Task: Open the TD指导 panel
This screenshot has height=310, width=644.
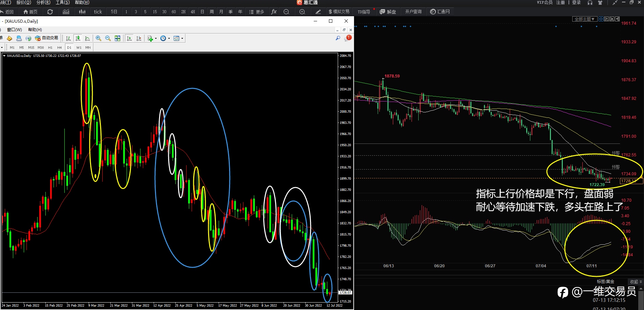Action: [364, 12]
